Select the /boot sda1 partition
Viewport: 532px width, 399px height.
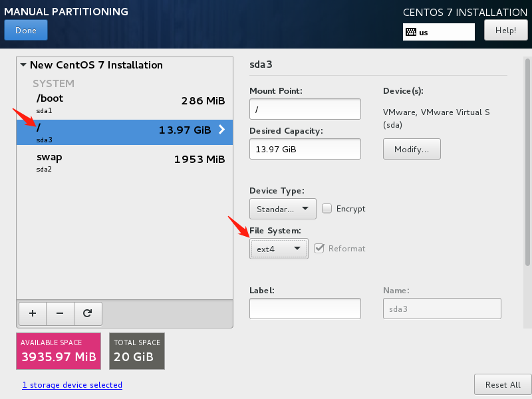click(124, 104)
